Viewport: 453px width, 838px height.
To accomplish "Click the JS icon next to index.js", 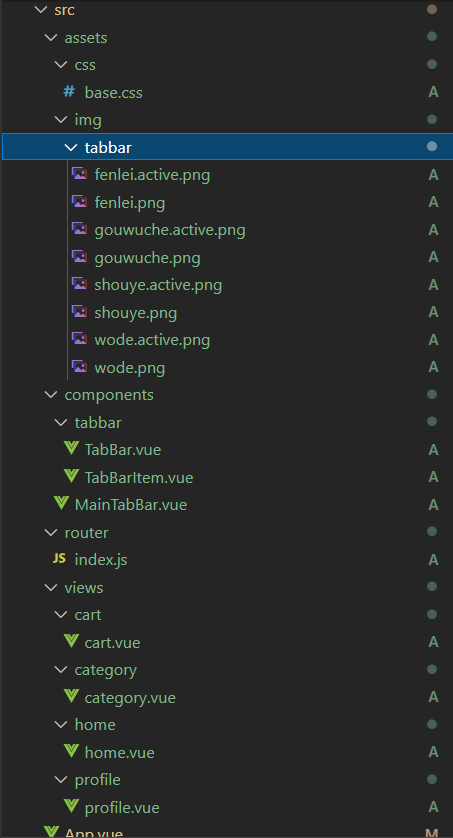I will [59, 559].
